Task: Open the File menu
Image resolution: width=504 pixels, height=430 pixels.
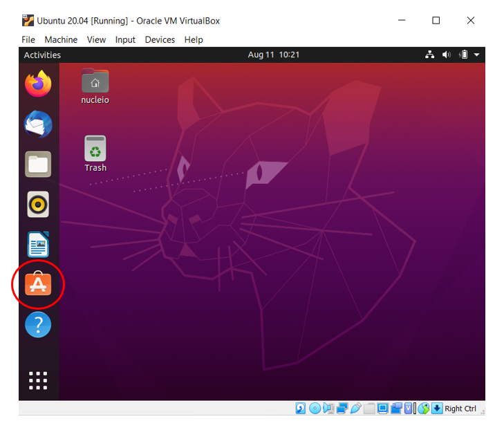Action: (x=28, y=39)
